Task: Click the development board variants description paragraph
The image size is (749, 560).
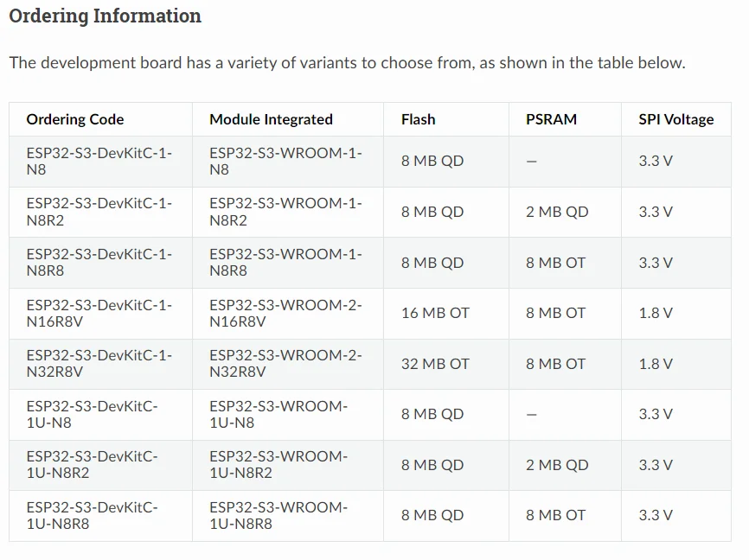Action: 347,63
